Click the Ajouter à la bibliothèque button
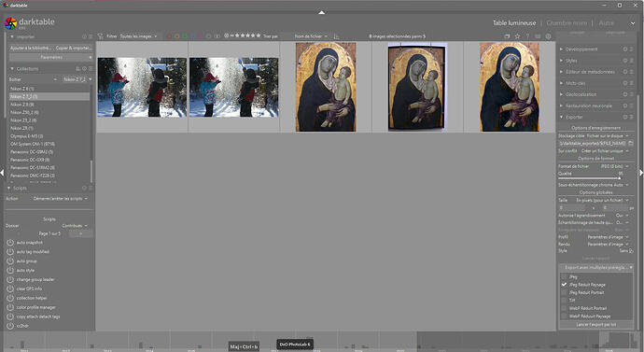 coord(32,48)
